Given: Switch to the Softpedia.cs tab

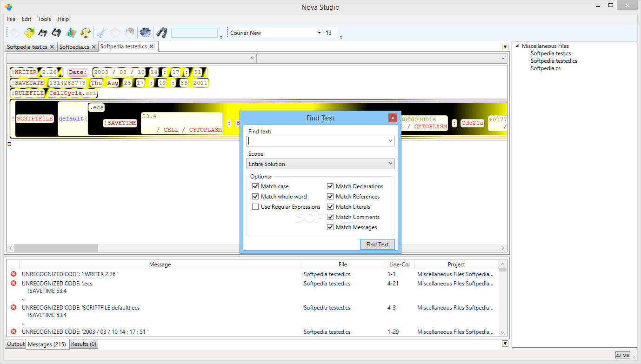Looking at the screenshot, I should click(74, 47).
